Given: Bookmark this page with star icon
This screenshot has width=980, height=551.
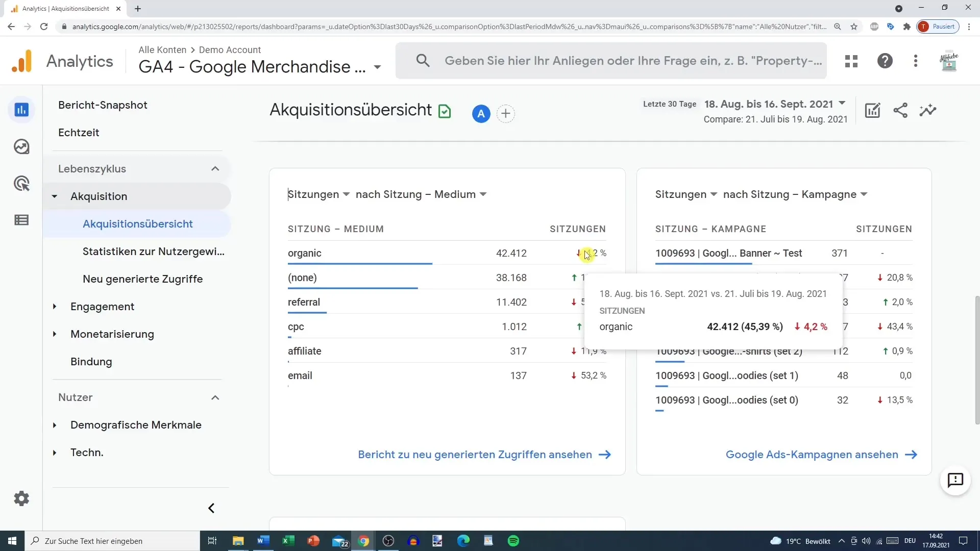Looking at the screenshot, I should click(x=854, y=27).
